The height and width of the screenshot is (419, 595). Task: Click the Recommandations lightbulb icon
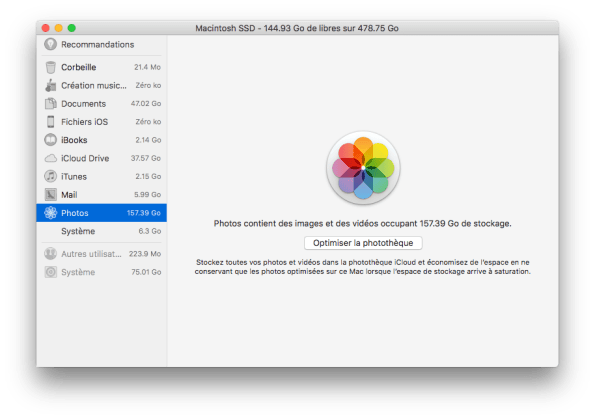coord(50,44)
